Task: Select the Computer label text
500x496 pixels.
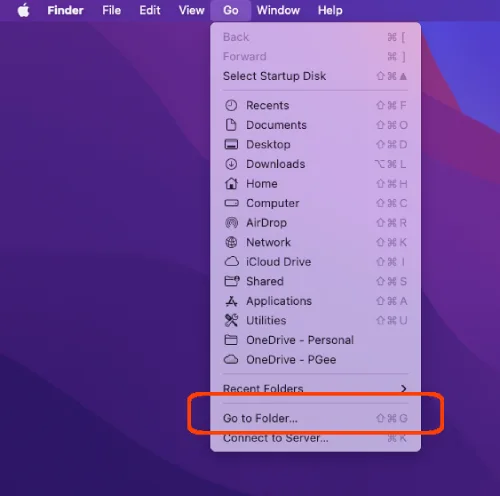Action: (x=273, y=203)
